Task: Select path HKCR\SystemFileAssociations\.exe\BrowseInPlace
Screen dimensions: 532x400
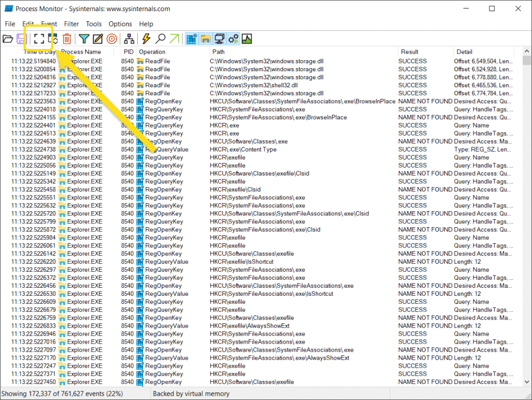Action: coord(278,118)
